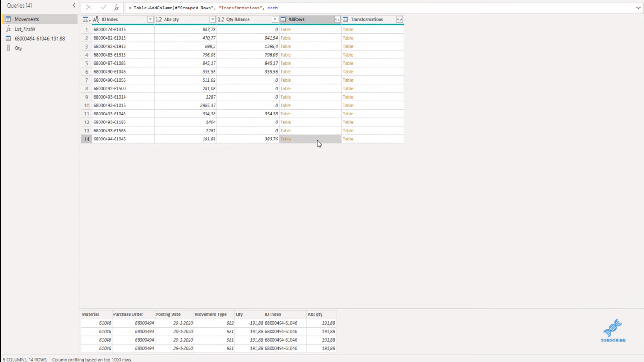This screenshot has width=644, height=362.
Task: Collapse the Queries pane with the chevron
Action: tap(74, 5)
